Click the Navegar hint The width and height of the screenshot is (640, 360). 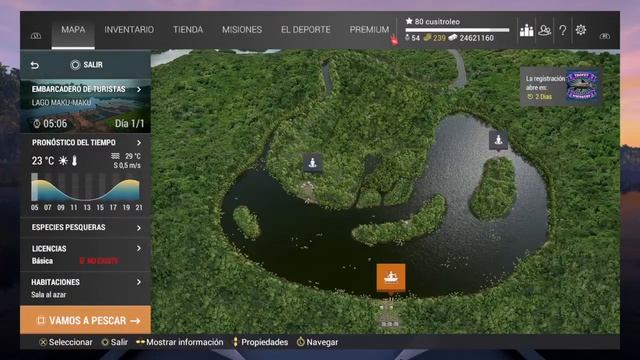click(x=318, y=342)
